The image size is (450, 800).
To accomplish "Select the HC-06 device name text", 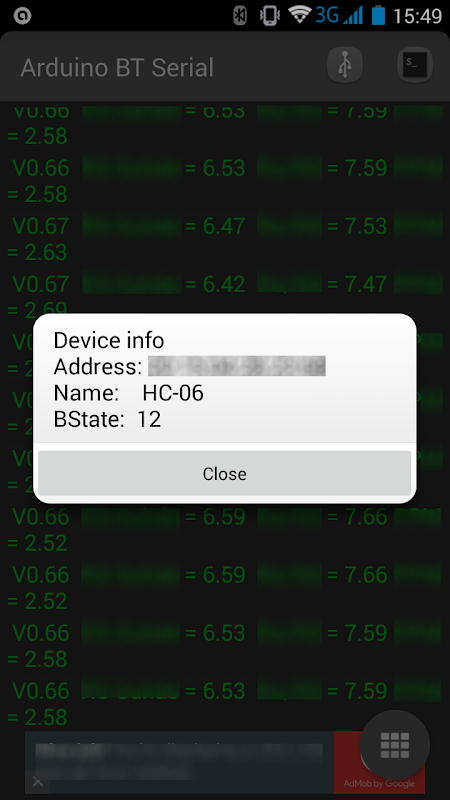I will [173, 393].
